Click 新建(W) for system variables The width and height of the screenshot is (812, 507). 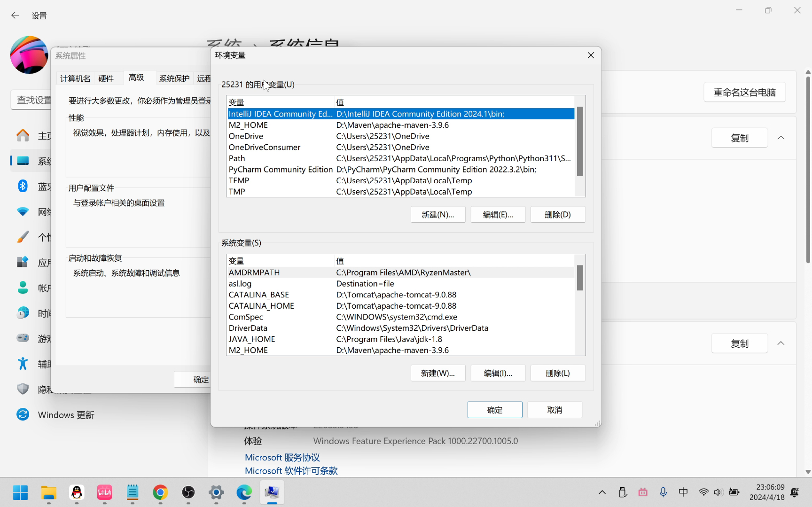click(x=438, y=373)
